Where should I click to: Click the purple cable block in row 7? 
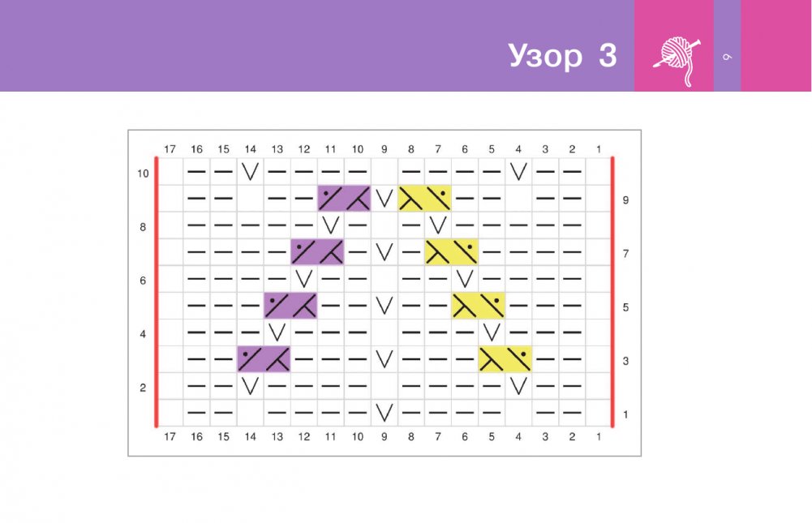click(x=317, y=252)
